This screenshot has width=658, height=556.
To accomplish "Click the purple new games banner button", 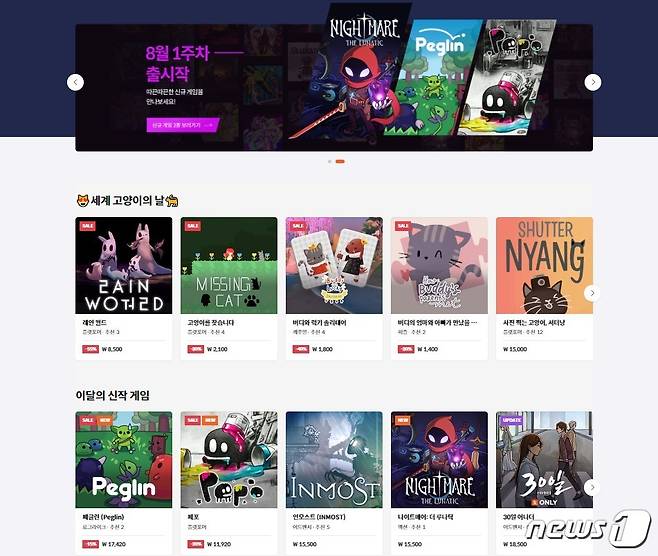I will click(x=183, y=125).
